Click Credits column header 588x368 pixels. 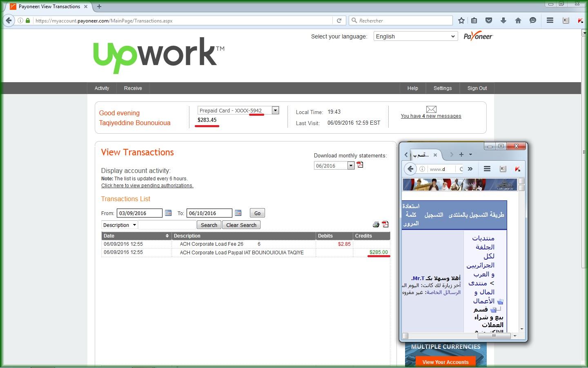(x=371, y=236)
